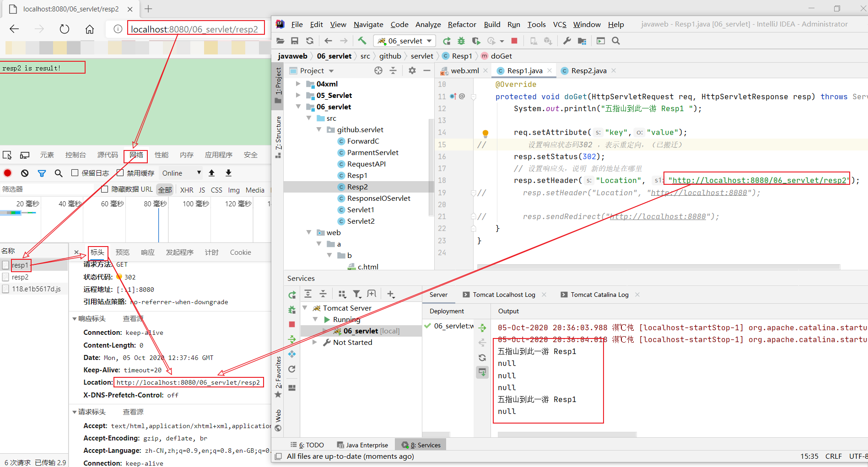Click intention light bulb on line 14
868x467 pixels.
(485, 133)
